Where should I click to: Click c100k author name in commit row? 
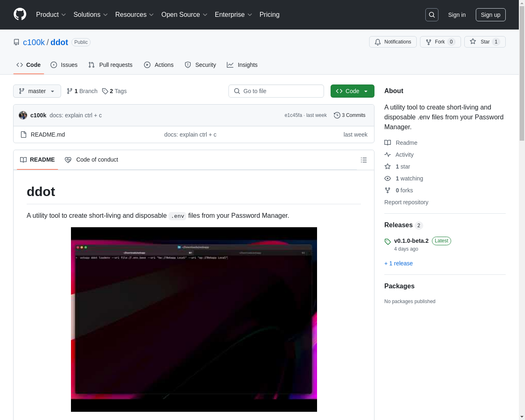coord(38,115)
